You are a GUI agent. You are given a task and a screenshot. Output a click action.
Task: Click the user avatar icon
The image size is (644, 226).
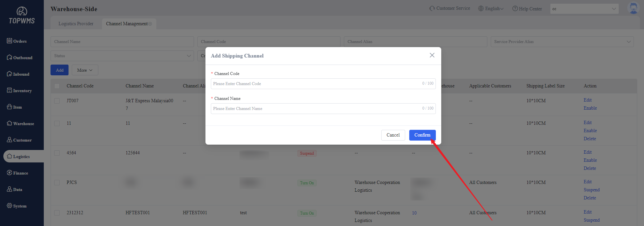click(x=633, y=8)
